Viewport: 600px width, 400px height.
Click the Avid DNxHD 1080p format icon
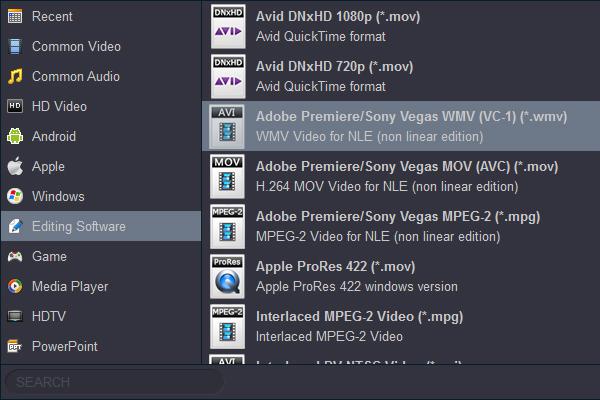[x=228, y=26]
